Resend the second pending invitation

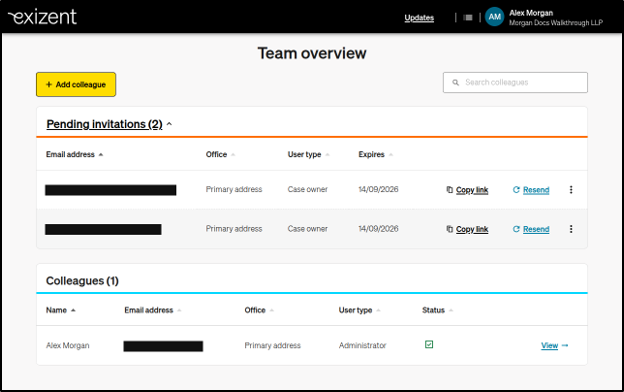click(x=531, y=229)
